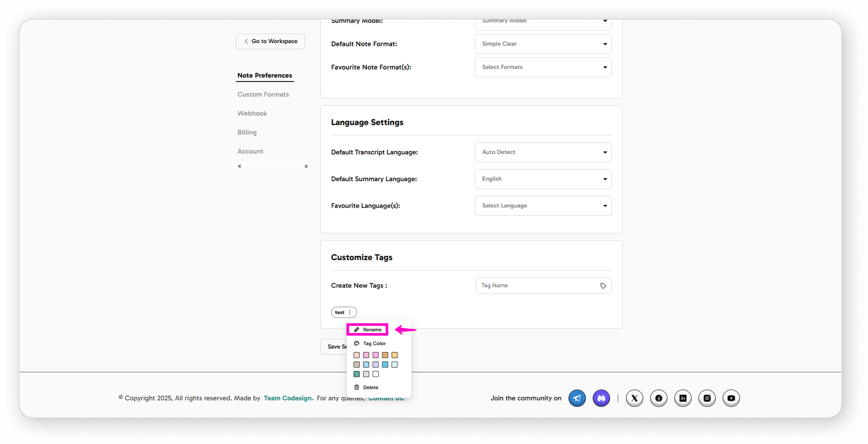Screen dimensions: 868x444
Task: Select Rename in tag context menu
Action: click(368, 329)
